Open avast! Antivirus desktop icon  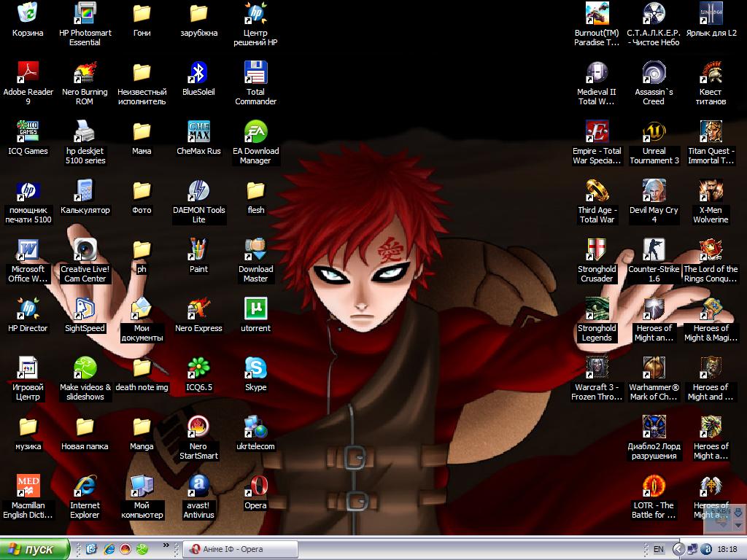198,486
